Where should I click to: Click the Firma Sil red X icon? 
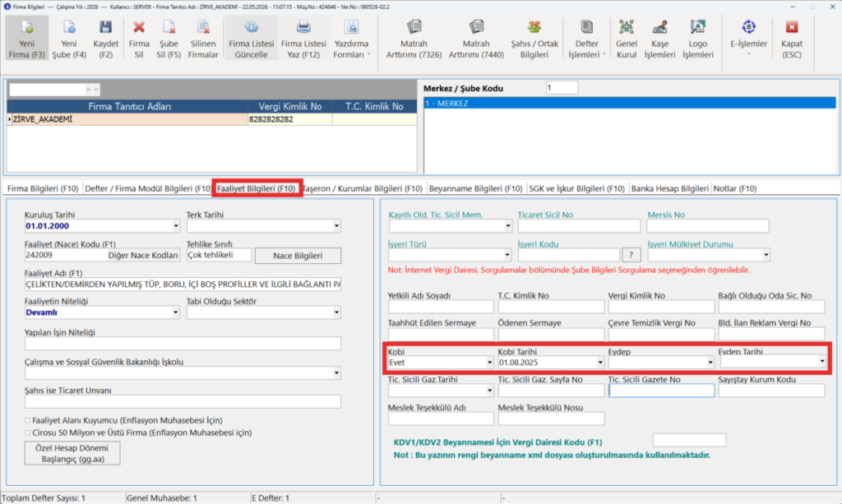coord(138,27)
